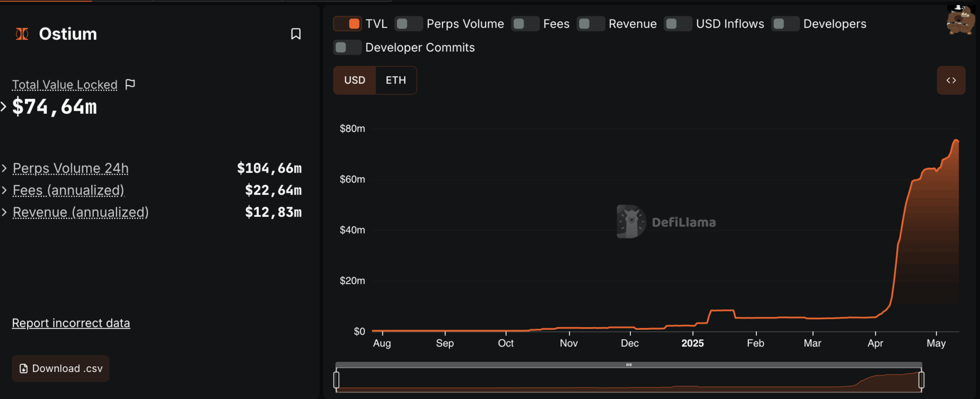This screenshot has height=399, width=980.
Task: Click the Apr x-axis label
Action: (x=875, y=343)
